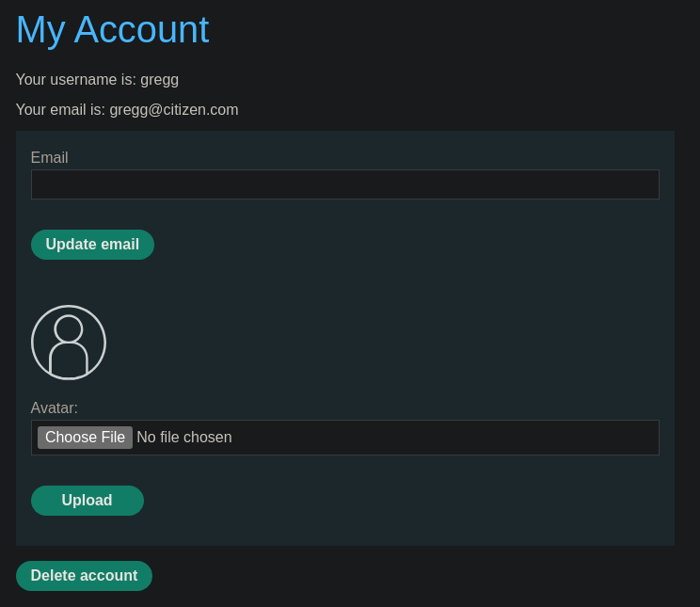
Task: Click the word "Account" in the heading
Action: pos(141,29)
